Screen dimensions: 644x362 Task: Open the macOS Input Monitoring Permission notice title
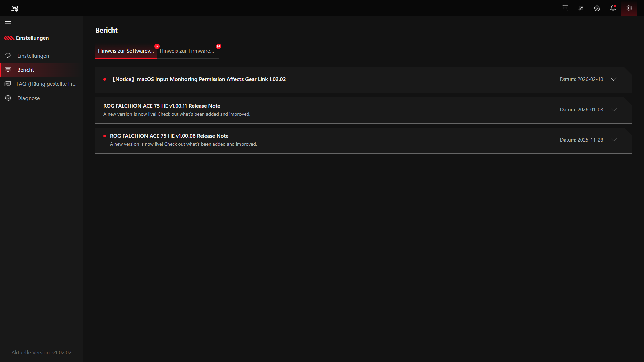click(199, 79)
